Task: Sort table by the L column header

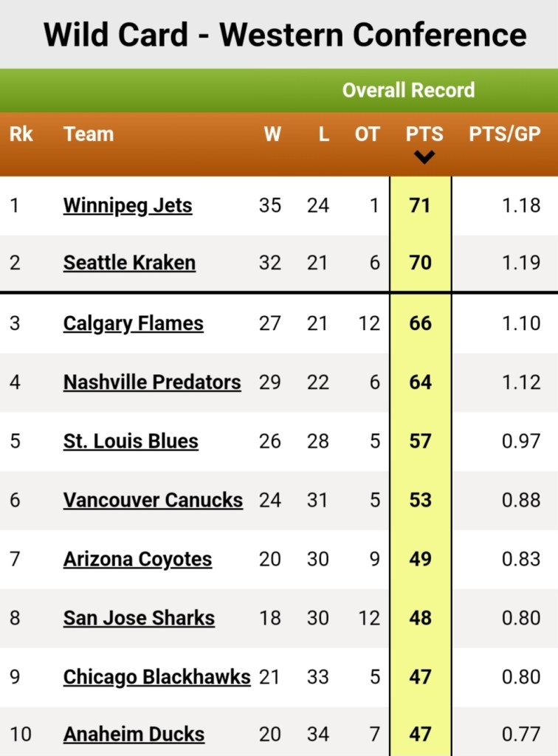Action: [324, 134]
